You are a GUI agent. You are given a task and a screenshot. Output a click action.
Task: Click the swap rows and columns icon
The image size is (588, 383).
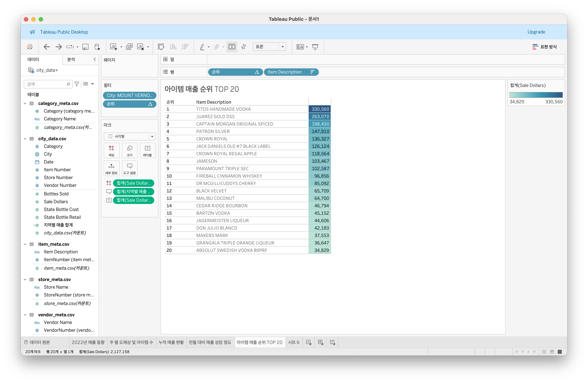pyautogui.click(x=161, y=47)
